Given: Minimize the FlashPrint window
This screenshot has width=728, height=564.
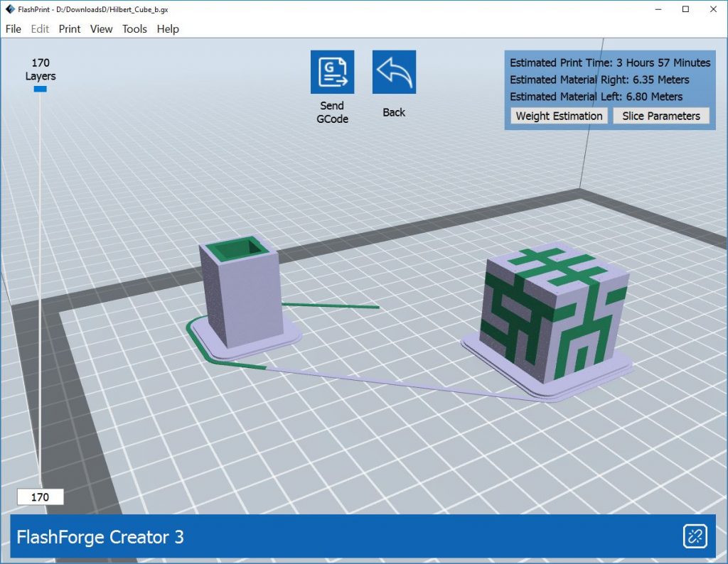Looking at the screenshot, I should (x=658, y=9).
